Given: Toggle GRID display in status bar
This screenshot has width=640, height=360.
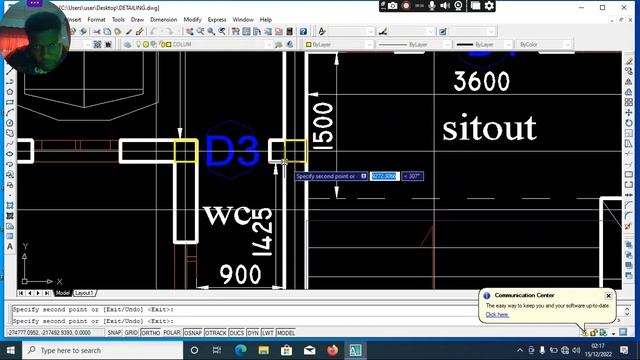Looking at the screenshot, I should coord(131,333).
